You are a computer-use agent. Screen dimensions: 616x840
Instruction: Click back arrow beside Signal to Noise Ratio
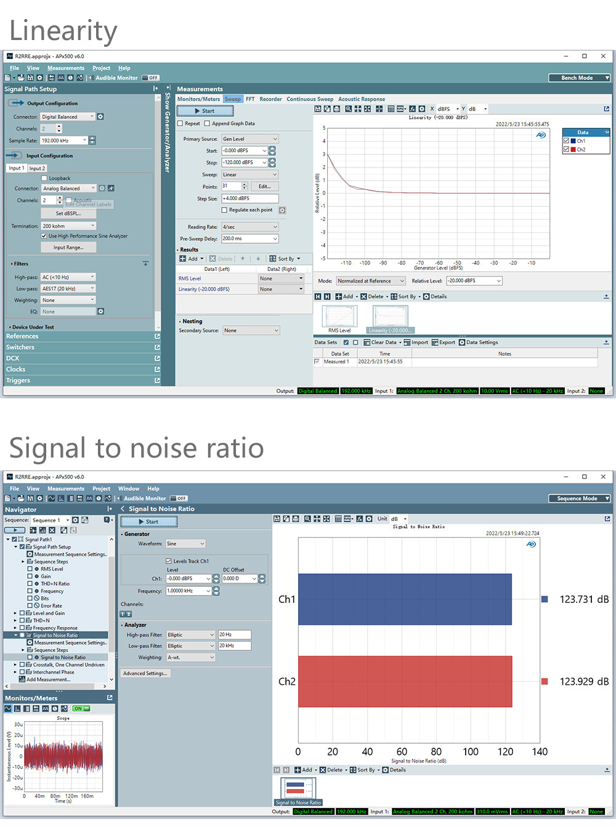(123, 509)
